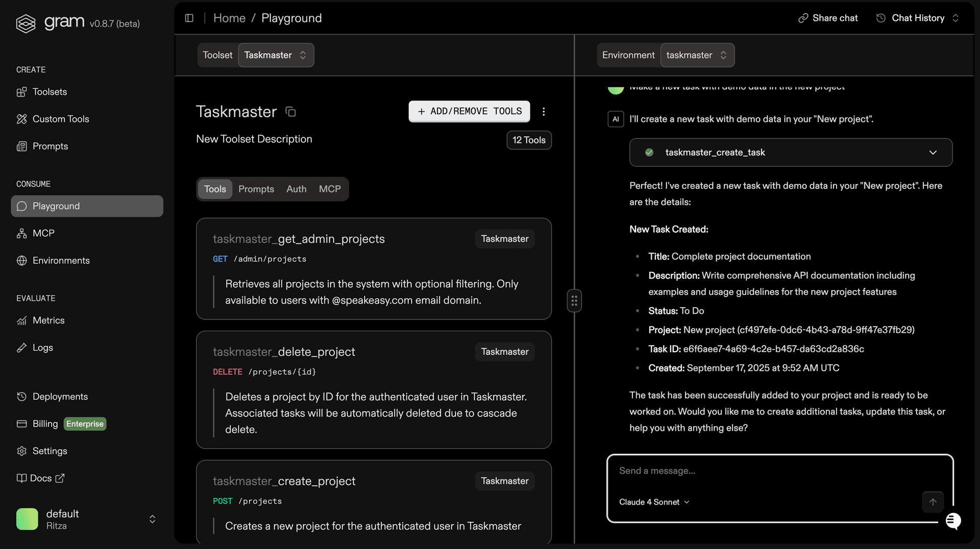The height and width of the screenshot is (549, 980).
Task: View Logs using the sidebar icon
Action: pyautogui.click(x=21, y=347)
